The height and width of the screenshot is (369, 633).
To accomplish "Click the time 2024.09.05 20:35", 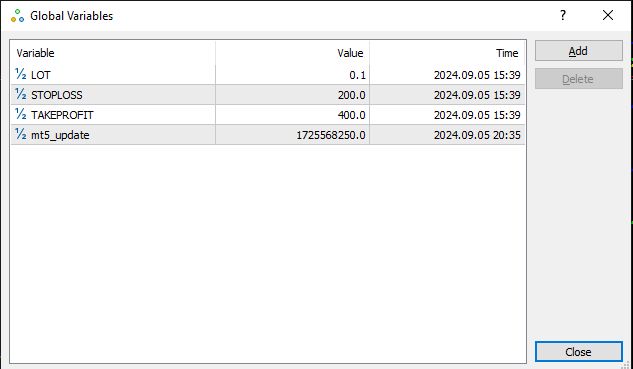I will coord(477,135).
